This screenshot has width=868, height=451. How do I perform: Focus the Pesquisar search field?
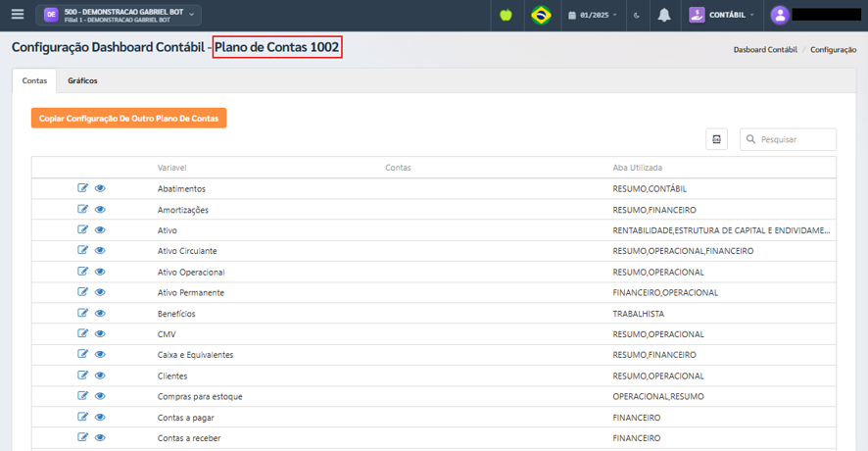tap(788, 139)
